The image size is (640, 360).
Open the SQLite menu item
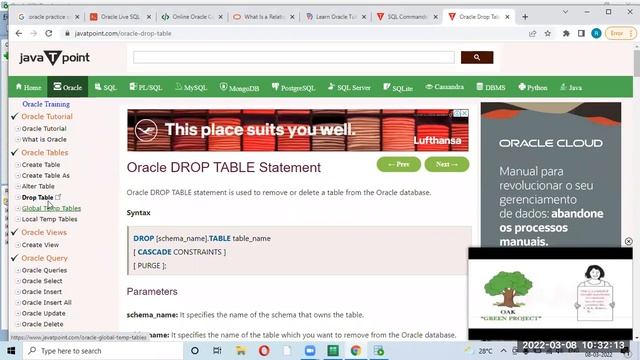[398, 87]
